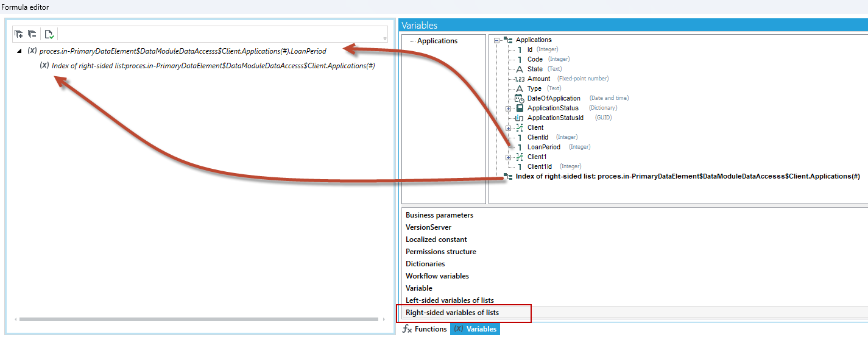The height and width of the screenshot is (337, 868).
Task: Click the relation icon next to Client1
Action: [520, 157]
